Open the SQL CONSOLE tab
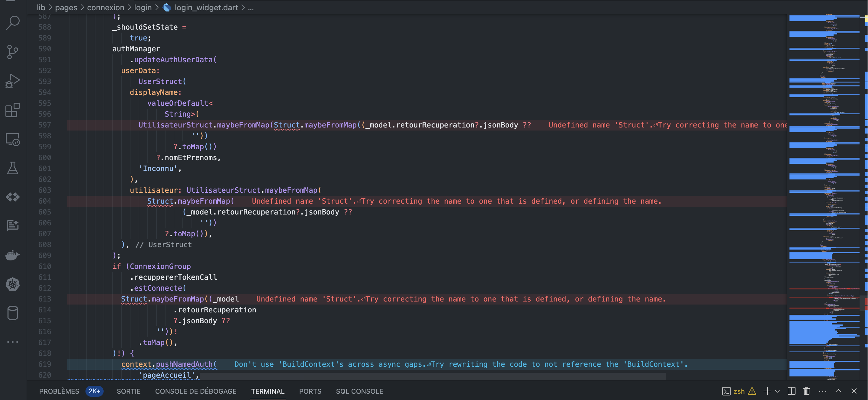The width and height of the screenshot is (868, 400). (x=359, y=391)
